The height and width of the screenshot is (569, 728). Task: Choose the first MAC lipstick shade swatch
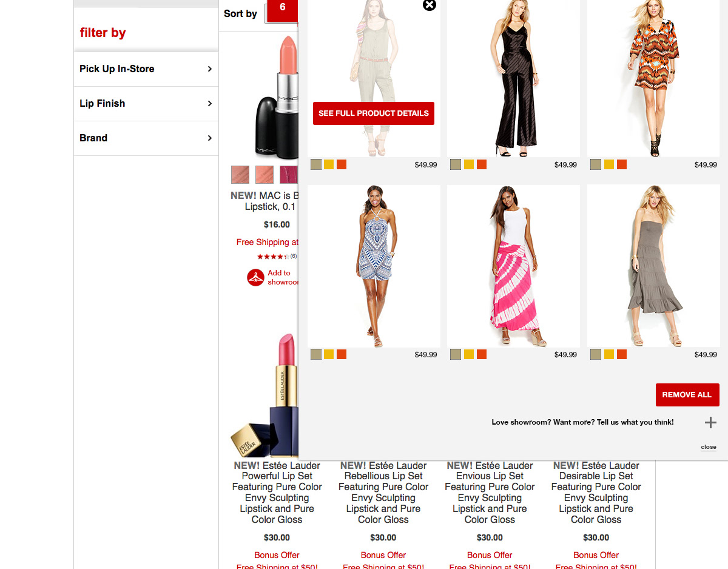pyautogui.click(x=240, y=175)
